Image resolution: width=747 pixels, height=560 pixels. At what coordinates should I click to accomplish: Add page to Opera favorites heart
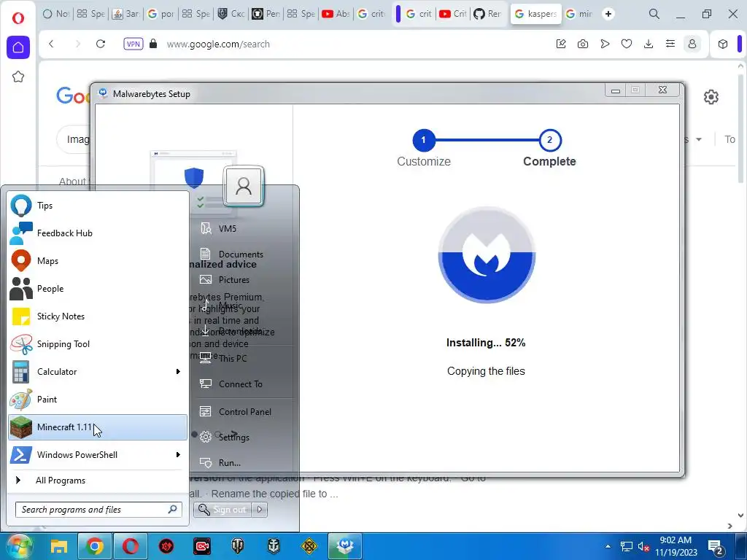coord(627,44)
